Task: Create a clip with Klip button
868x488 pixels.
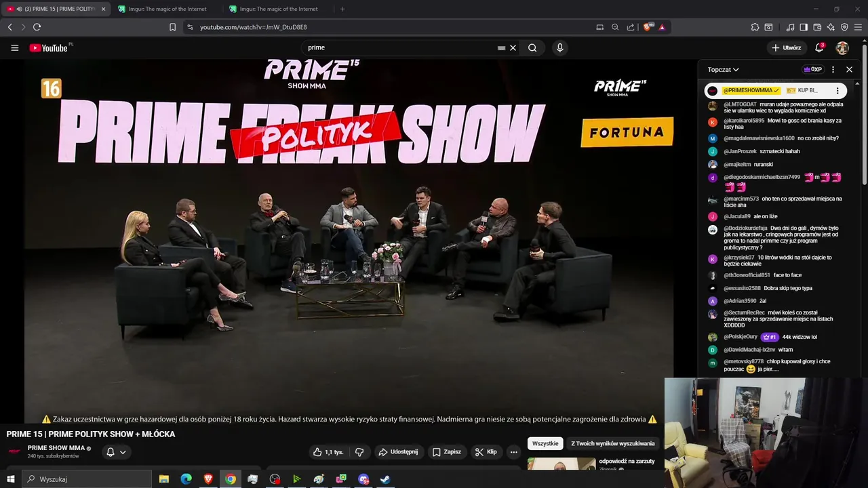Action: (x=486, y=452)
